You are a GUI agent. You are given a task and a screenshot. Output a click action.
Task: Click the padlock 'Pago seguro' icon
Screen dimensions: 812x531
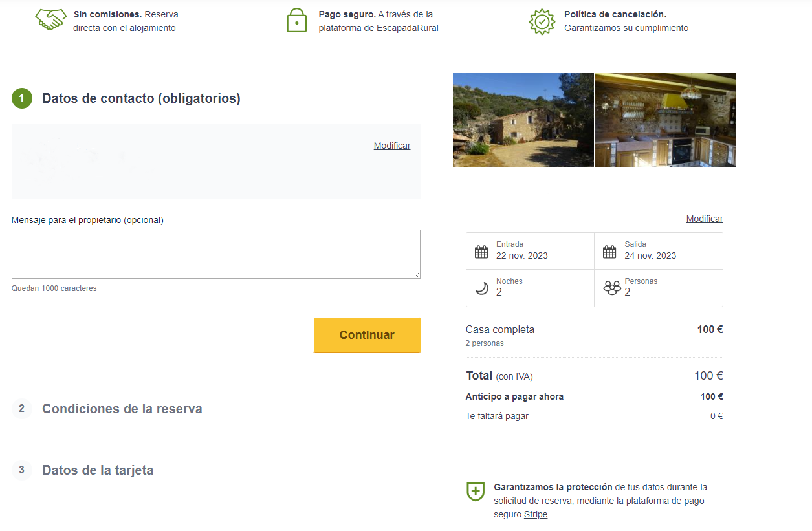296,21
